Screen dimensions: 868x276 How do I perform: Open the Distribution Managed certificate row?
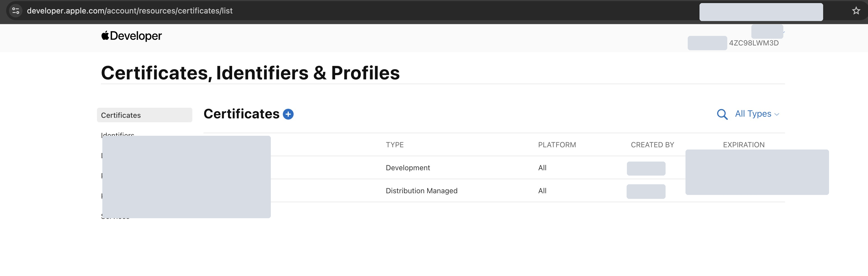pyautogui.click(x=494, y=191)
